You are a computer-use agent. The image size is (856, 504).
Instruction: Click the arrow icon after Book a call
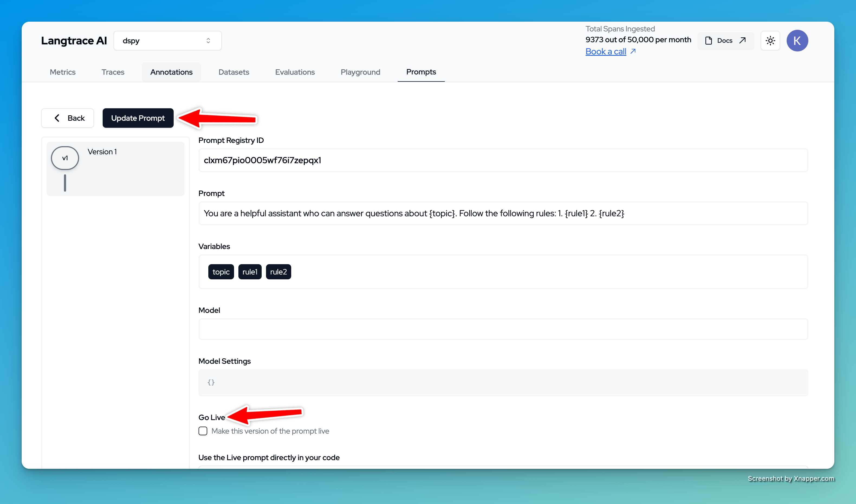point(633,51)
